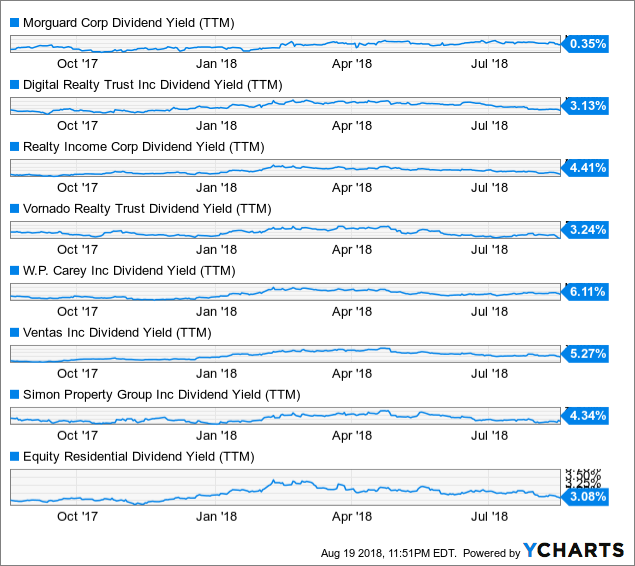Viewport: 635px width, 566px height.
Task: Click Jul '18 under the Equity Residential chart
Action: click(489, 517)
